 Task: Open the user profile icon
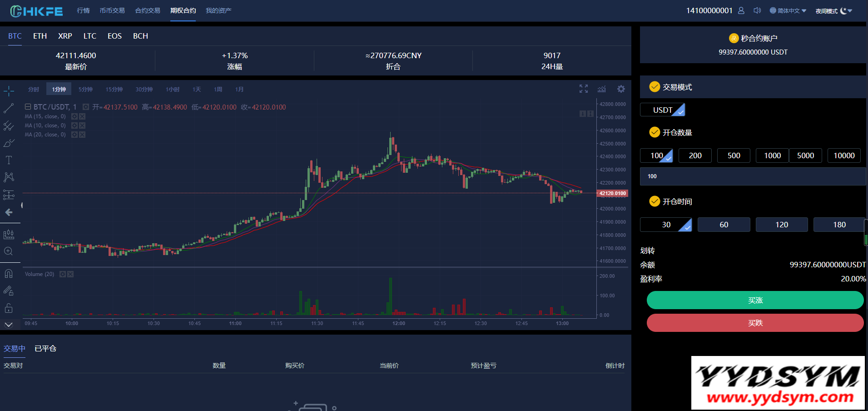point(741,10)
